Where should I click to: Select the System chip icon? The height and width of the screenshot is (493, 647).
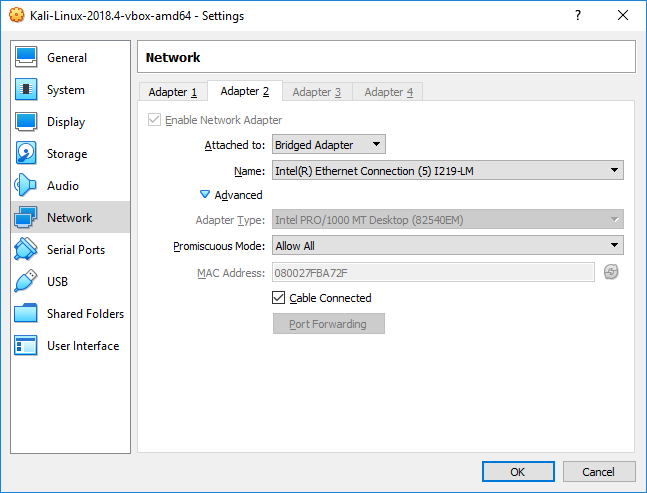[x=27, y=90]
